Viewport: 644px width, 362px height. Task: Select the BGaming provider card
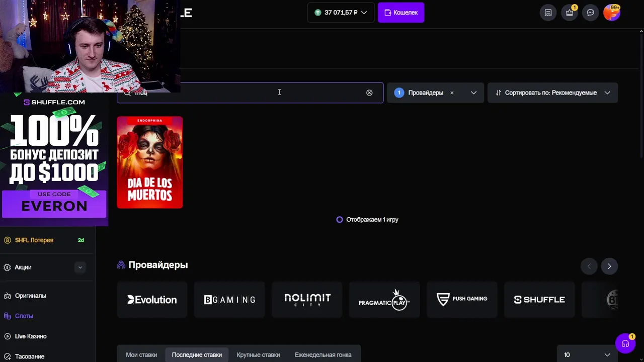click(x=229, y=300)
